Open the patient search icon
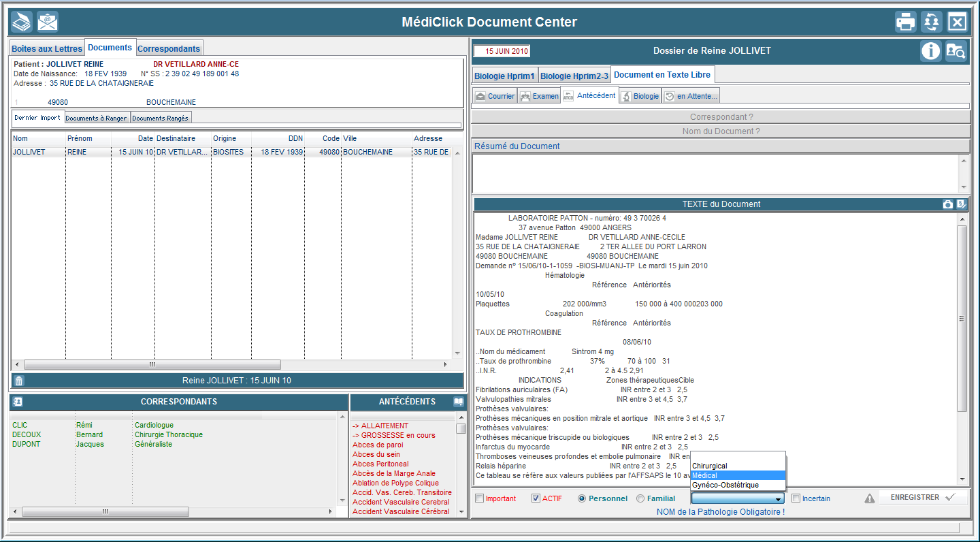This screenshot has width=980, height=542. pyautogui.click(x=956, y=51)
